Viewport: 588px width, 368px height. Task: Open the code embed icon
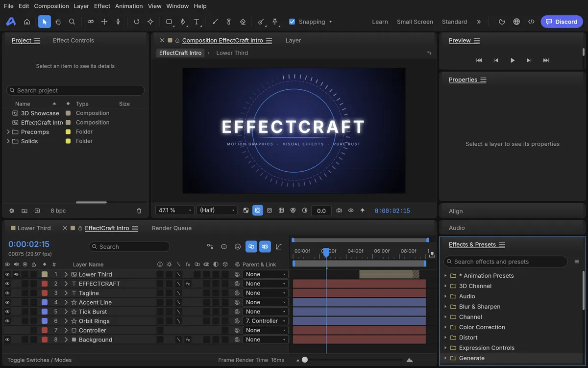pos(531,22)
